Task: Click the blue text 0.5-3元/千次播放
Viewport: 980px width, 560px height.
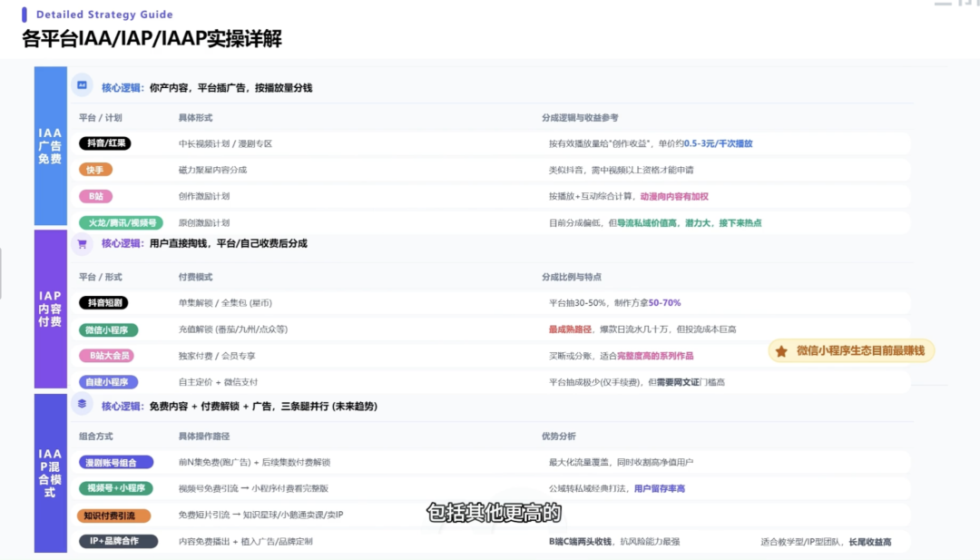Action: [x=718, y=143]
